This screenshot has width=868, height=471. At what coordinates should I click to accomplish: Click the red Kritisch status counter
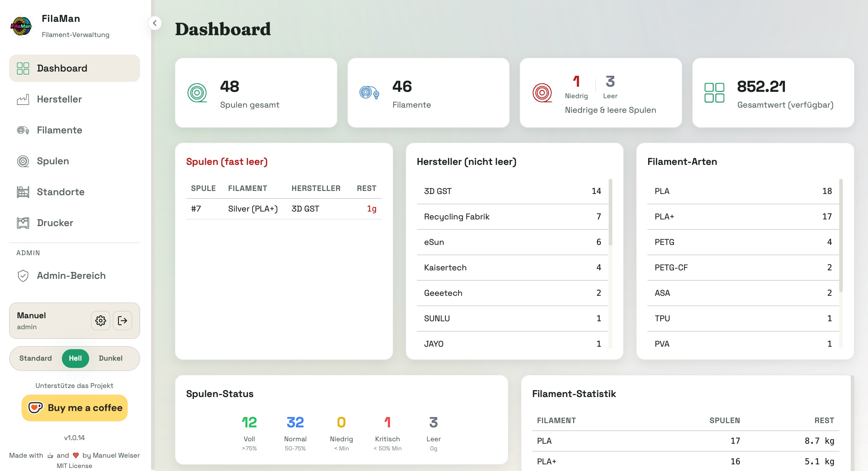387,423
